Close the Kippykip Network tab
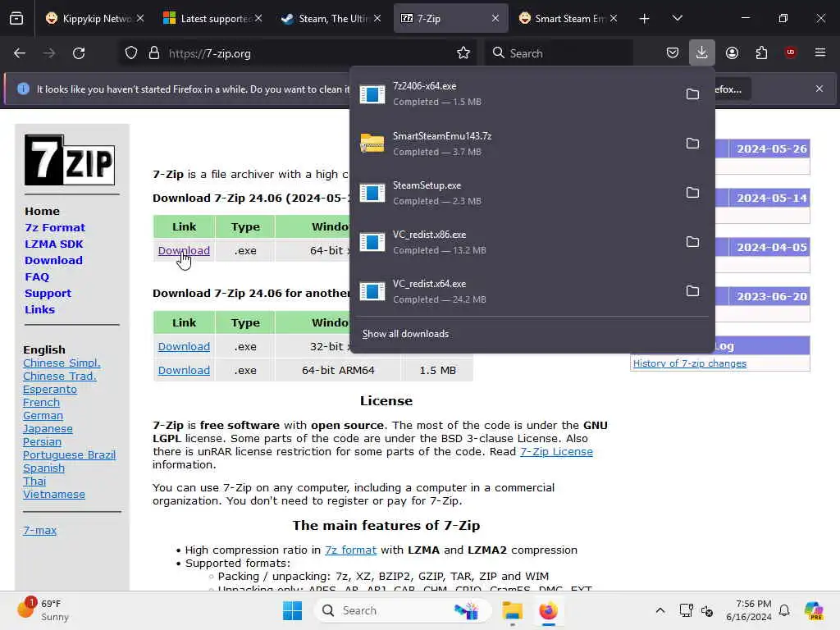Image resolution: width=840 pixels, height=630 pixels. click(x=139, y=19)
